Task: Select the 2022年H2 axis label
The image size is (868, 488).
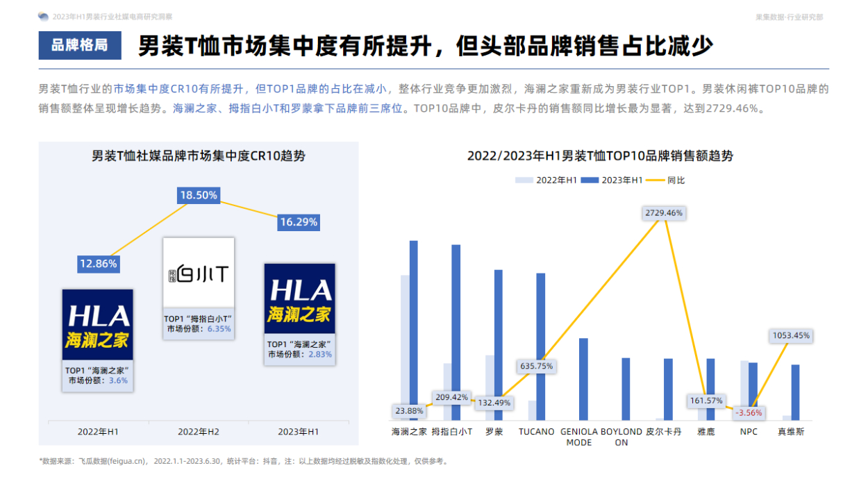Action: pyautogui.click(x=199, y=432)
